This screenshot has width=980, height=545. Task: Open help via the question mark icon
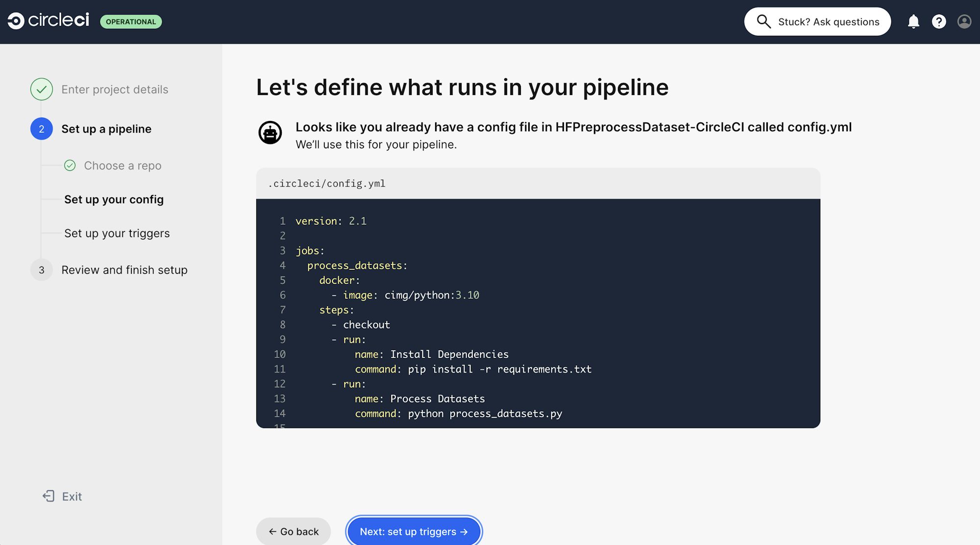pos(939,22)
